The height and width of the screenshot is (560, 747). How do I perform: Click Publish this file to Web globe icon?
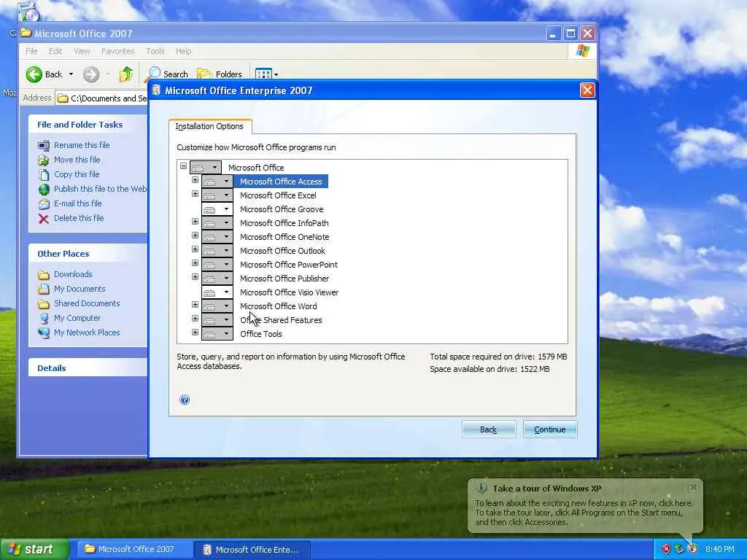(x=44, y=189)
